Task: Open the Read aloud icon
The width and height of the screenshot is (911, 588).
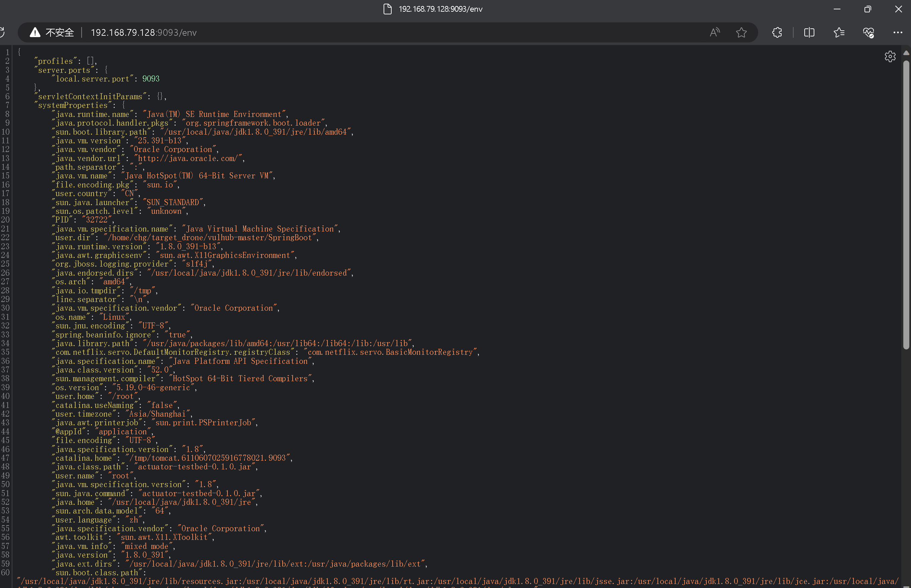Action: click(715, 32)
